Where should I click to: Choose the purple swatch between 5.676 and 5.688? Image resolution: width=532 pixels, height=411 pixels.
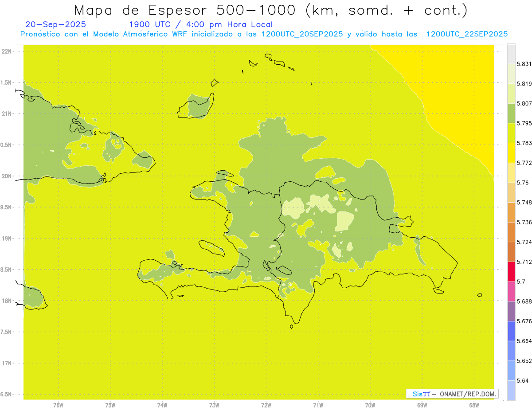(511, 311)
